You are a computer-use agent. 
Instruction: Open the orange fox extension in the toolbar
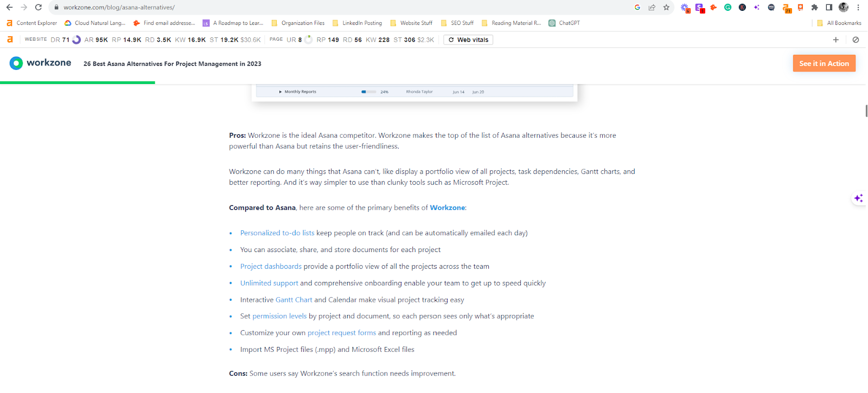pyautogui.click(x=713, y=8)
